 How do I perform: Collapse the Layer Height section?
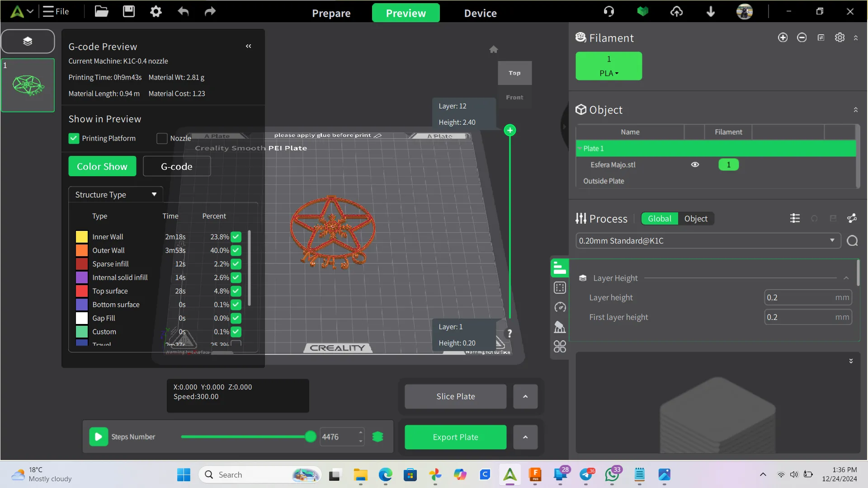[x=846, y=278]
